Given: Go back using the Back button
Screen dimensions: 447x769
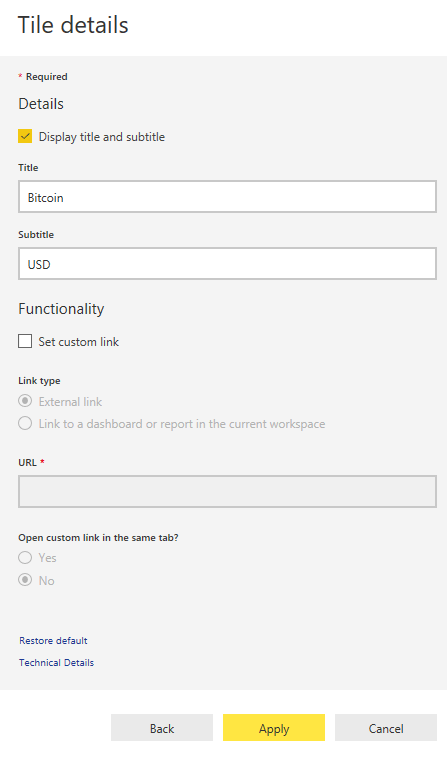Looking at the screenshot, I should (162, 728).
